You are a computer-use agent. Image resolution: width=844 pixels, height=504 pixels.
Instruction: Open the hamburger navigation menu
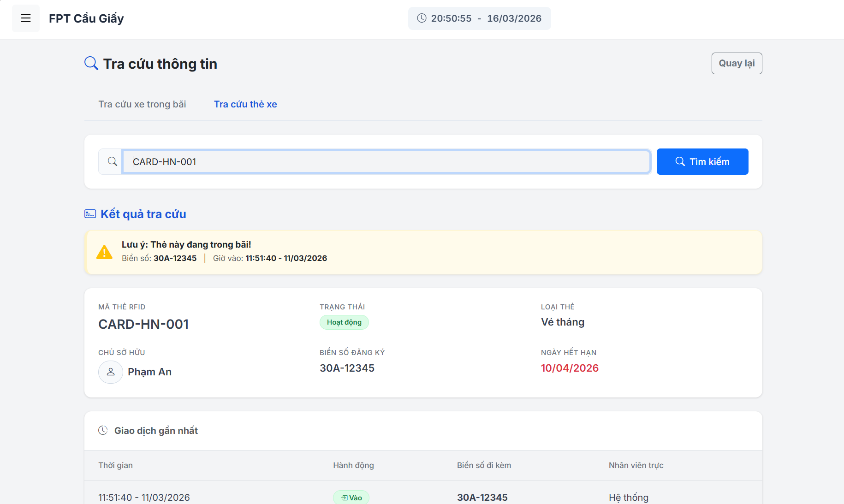[26, 18]
